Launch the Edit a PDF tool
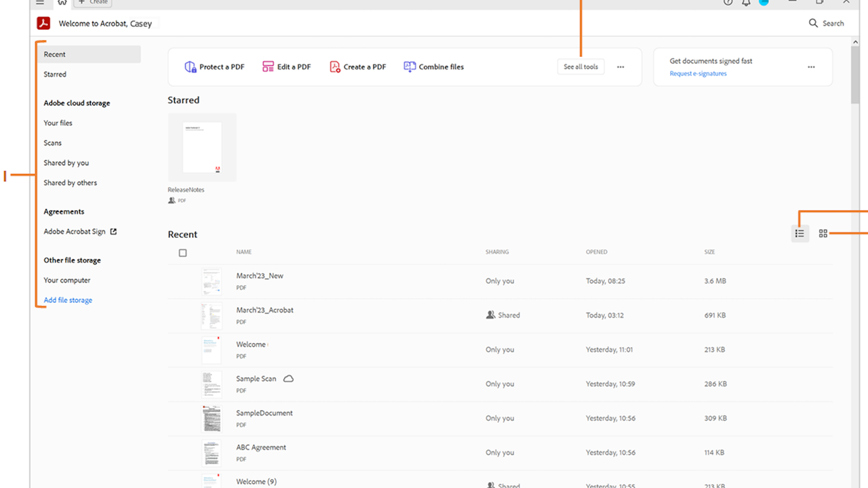Image resolution: width=868 pixels, height=488 pixels. pos(286,67)
